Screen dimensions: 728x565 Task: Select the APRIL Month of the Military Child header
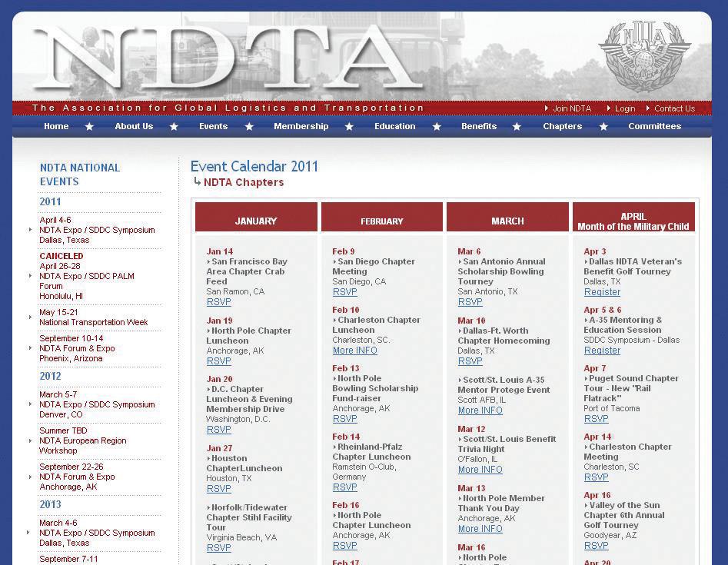click(633, 217)
